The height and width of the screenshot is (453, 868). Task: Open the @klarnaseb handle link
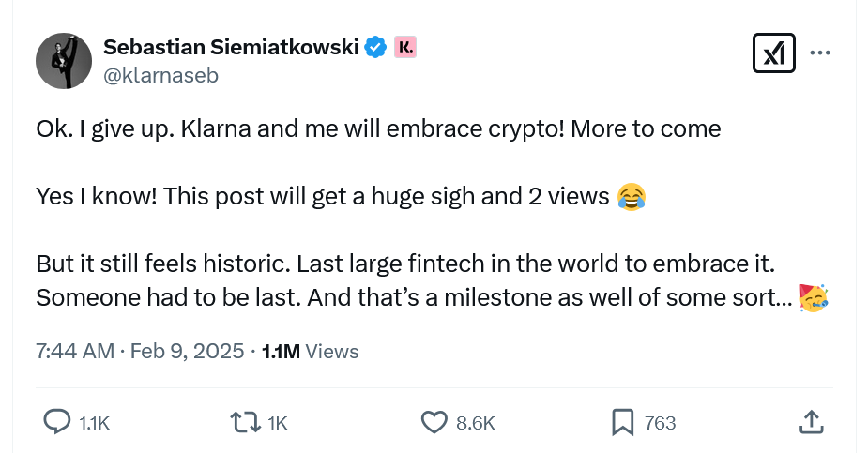click(160, 76)
